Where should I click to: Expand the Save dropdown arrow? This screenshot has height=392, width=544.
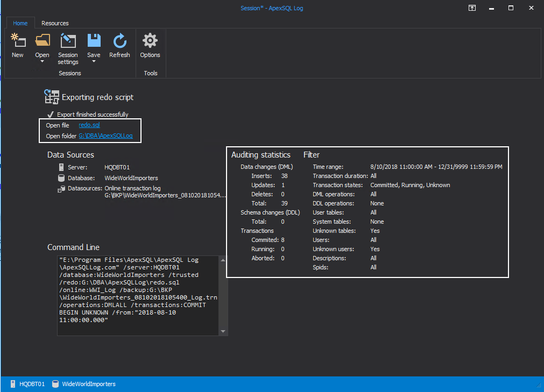[94, 61]
